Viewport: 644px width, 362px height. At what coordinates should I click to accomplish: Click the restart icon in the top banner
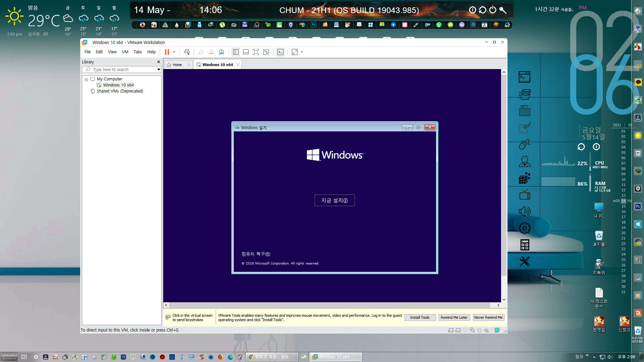coord(482,10)
